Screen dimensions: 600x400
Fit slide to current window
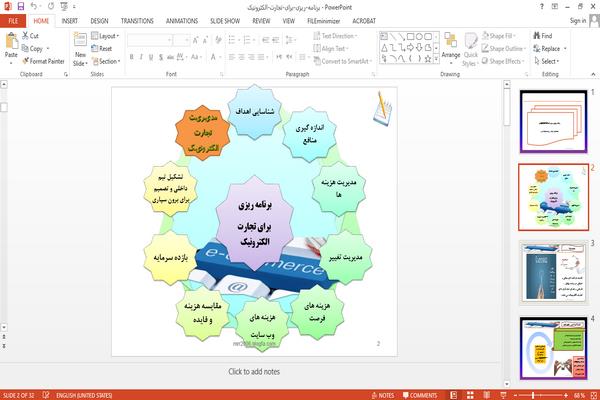coord(594,395)
